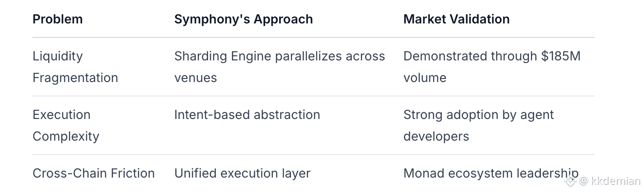Click the word Liquidity in first row

(x=58, y=56)
